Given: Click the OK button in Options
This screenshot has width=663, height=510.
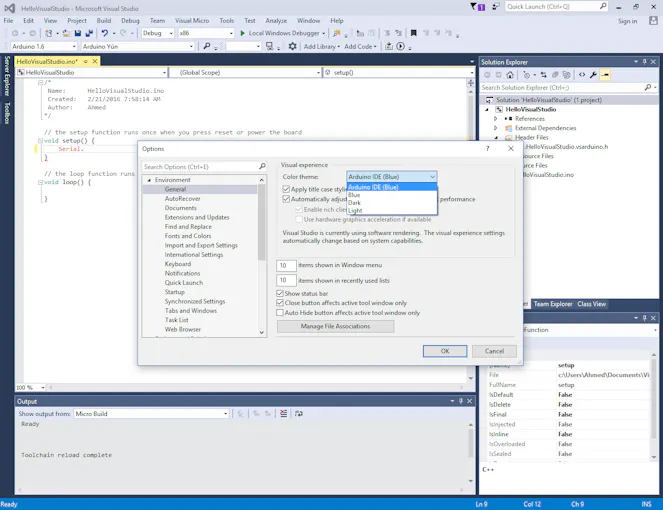Looking at the screenshot, I should point(445,351).
